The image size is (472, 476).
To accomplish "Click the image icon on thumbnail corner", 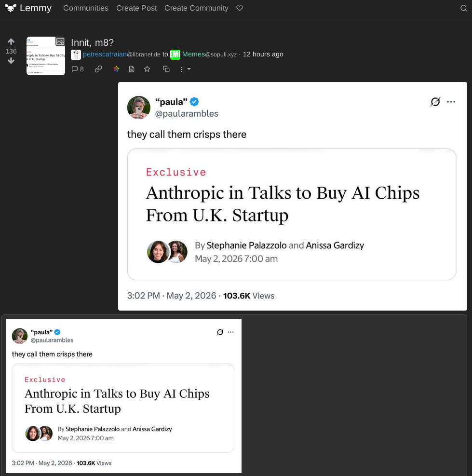I will pyautogui.click(x=60, y=41).
